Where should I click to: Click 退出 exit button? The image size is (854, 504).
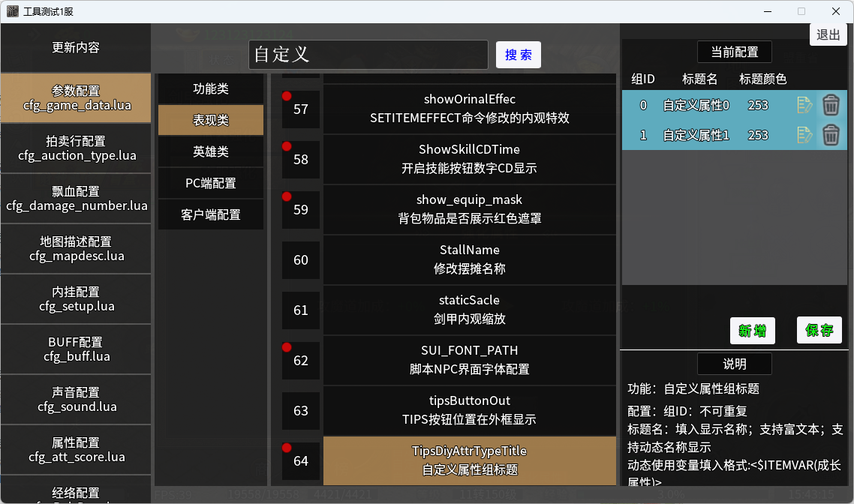[x=828, y=34]
